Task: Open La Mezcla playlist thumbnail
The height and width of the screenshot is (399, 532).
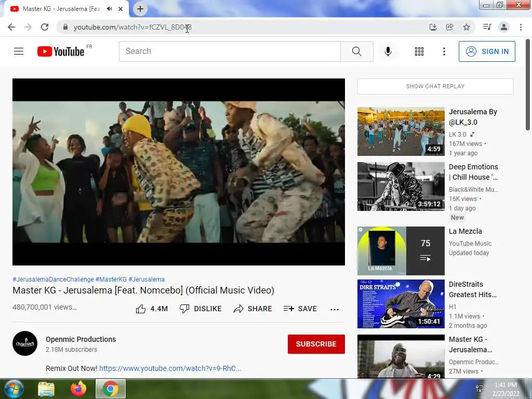Action: click(x=401, y=251)
